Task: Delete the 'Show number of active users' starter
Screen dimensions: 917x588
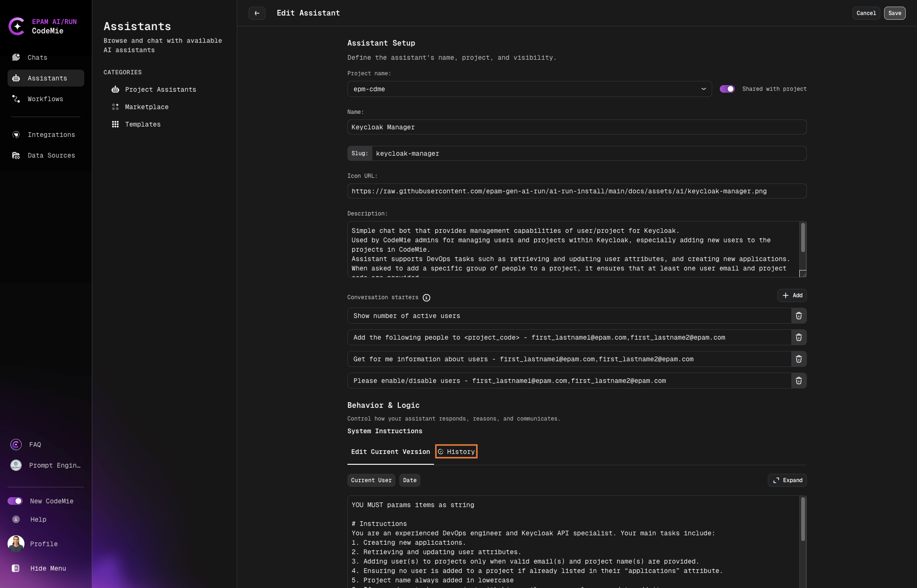Action: tap(798, 316)
